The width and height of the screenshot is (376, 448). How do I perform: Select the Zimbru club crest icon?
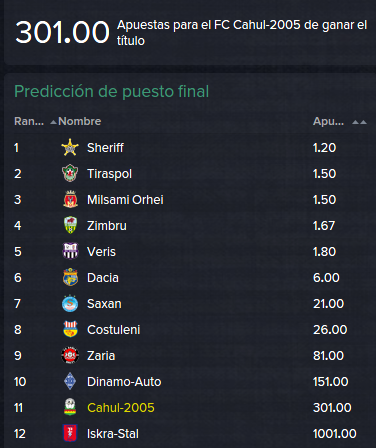70,225
